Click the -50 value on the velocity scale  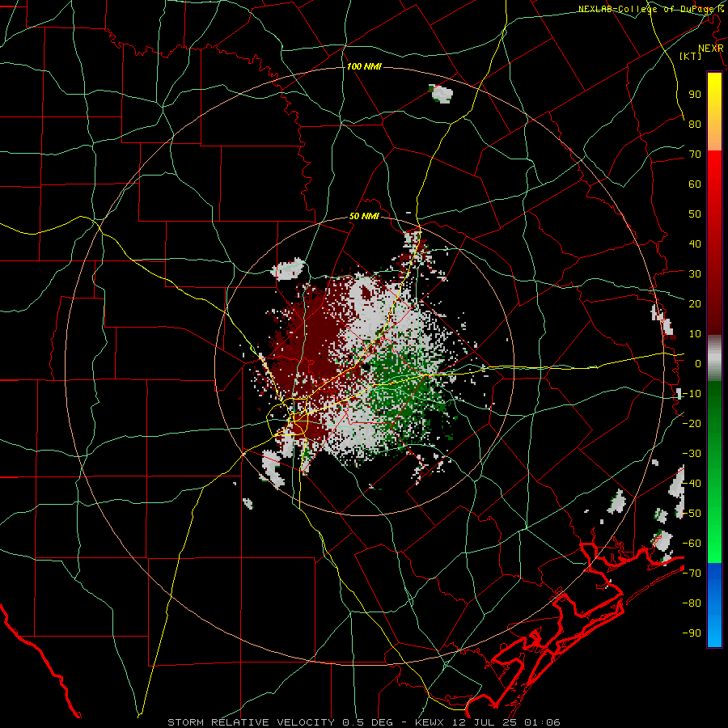click(x=692, y=514)
